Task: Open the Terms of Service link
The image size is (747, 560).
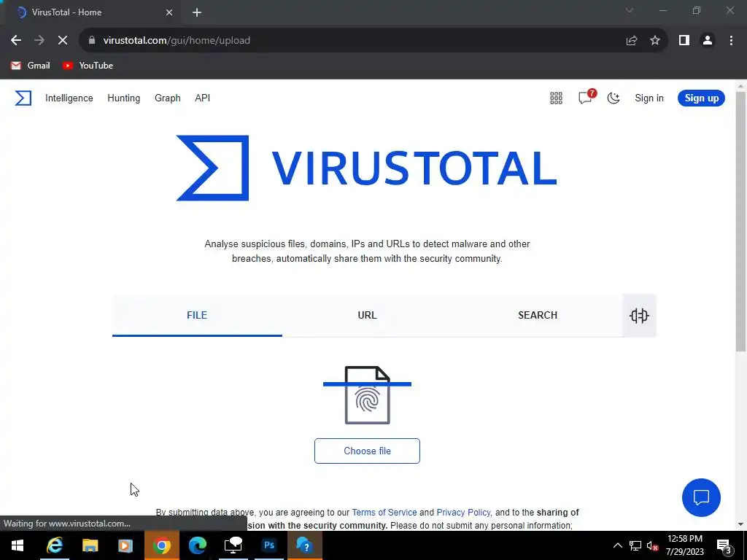Action: click(x=384, y=513)
